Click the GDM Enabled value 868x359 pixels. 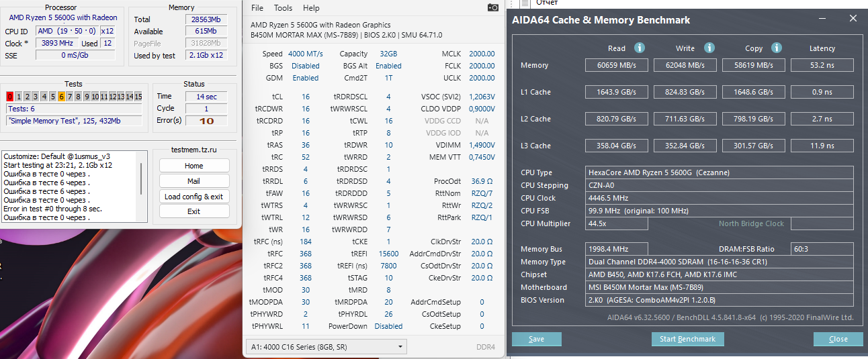tap(306, 78)
